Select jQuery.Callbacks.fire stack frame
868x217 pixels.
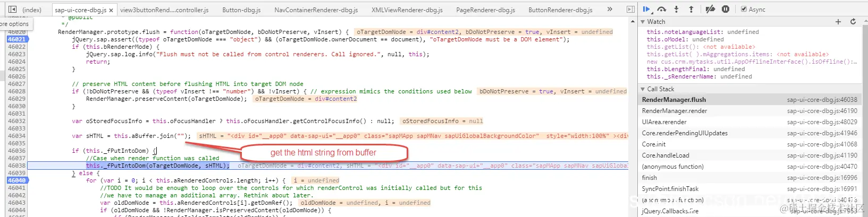pyautogui.click(x=749, y=211)
